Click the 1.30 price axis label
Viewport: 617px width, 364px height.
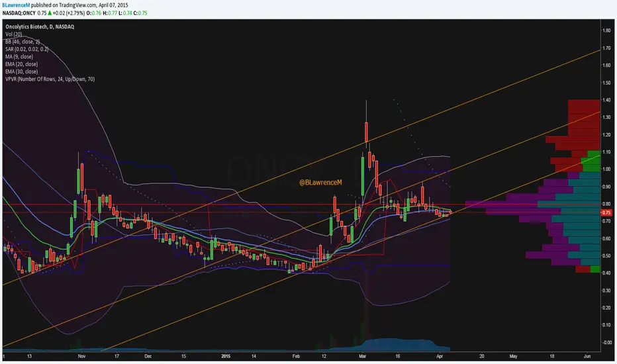pyautogui.click(x=606, y=117)
